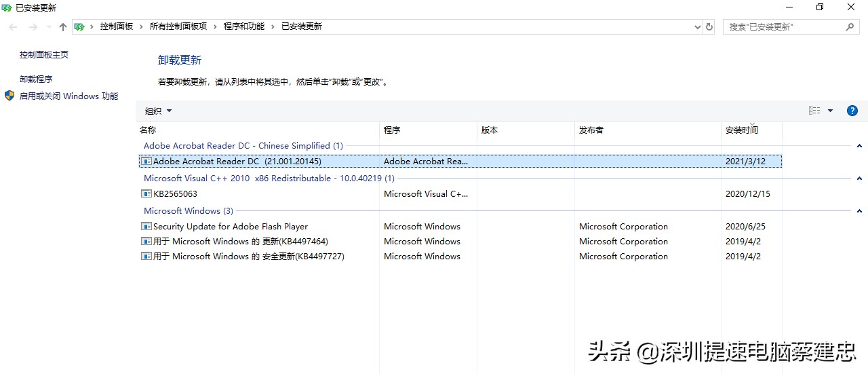Click the icon next to KB2565063
868x374 pixels.
(x=146, y=193)
